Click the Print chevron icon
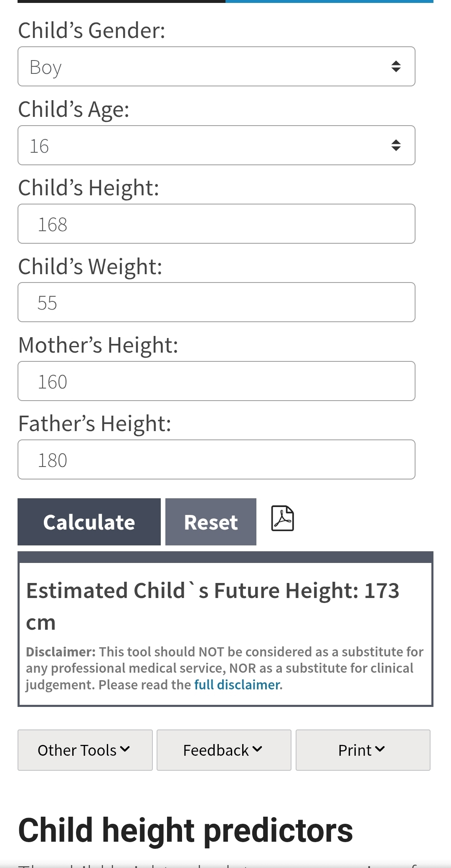 [x=380, y=749]
